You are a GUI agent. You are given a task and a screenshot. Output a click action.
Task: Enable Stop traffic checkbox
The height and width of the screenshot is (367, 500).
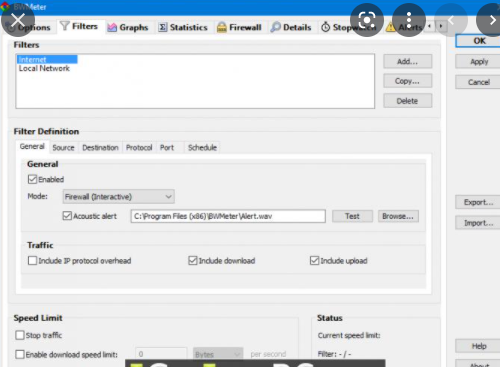click(20, 335)
